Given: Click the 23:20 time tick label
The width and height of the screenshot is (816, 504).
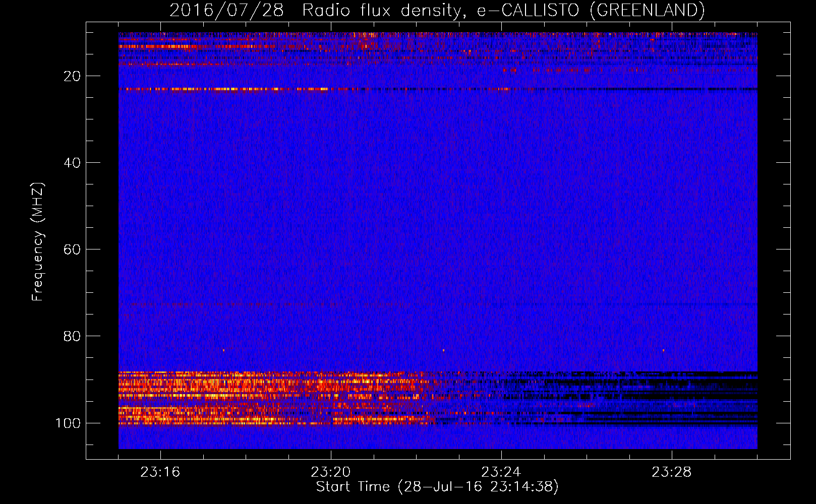Looking at the screenshot, I should click(x=330, y=472).
